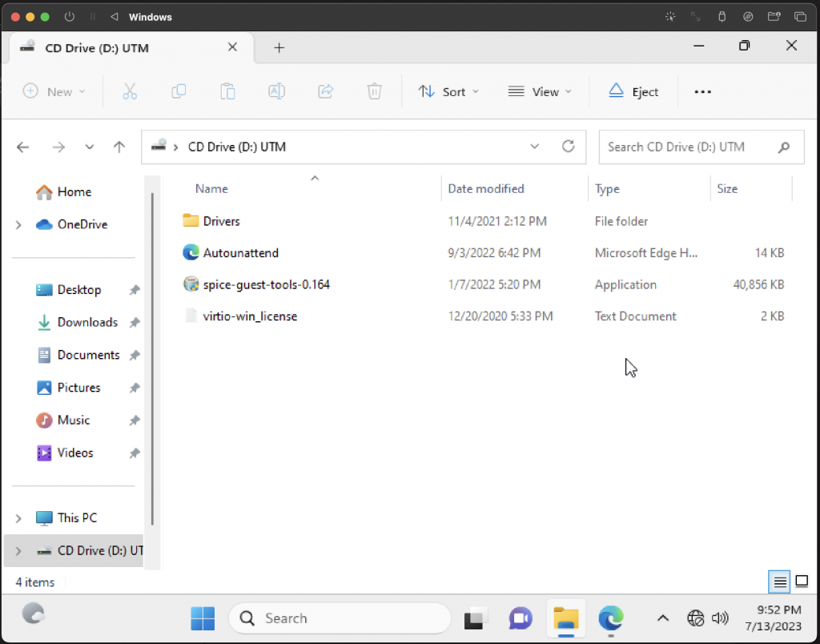
Task: Refresh the current folder view
Action: [569, 147]
